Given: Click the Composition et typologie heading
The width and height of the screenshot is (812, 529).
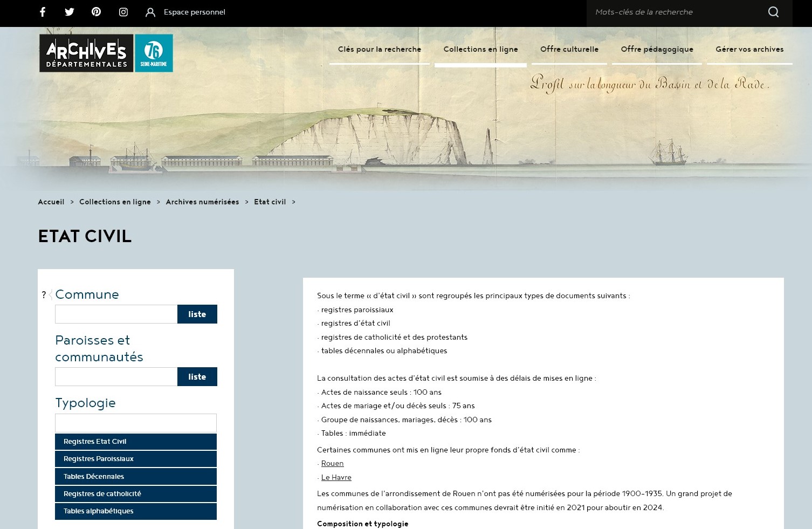Looking at the screenshot, I should (x=363, y=524).
